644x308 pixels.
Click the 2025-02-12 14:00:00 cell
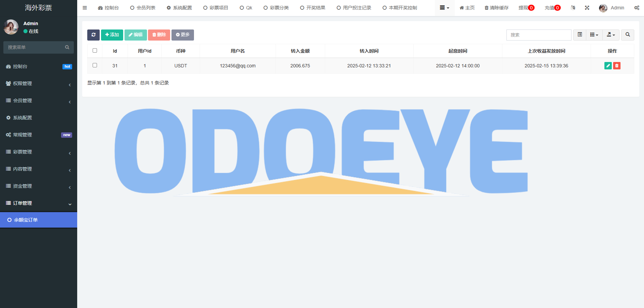click(458, 66)
